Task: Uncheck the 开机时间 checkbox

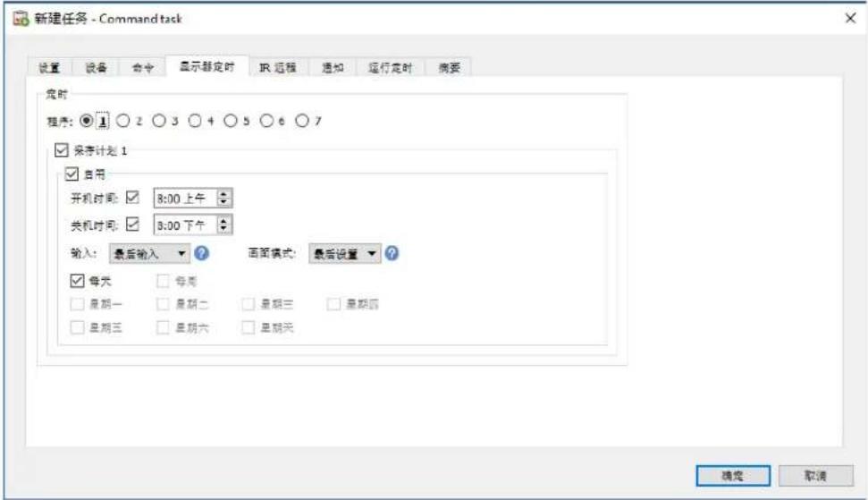Action: pyautogui.click(x=132, y=197)
